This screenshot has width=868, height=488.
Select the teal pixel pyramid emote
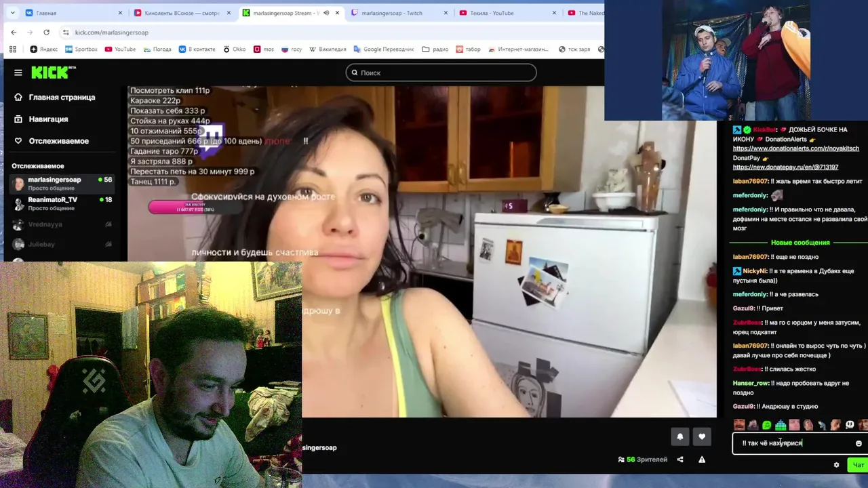click(781, 425)
